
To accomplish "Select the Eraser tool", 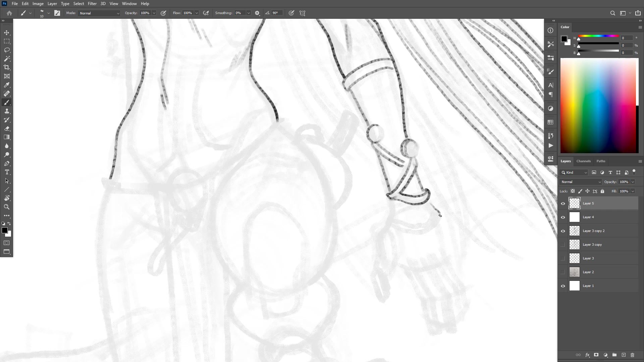I will click(7, 128).
